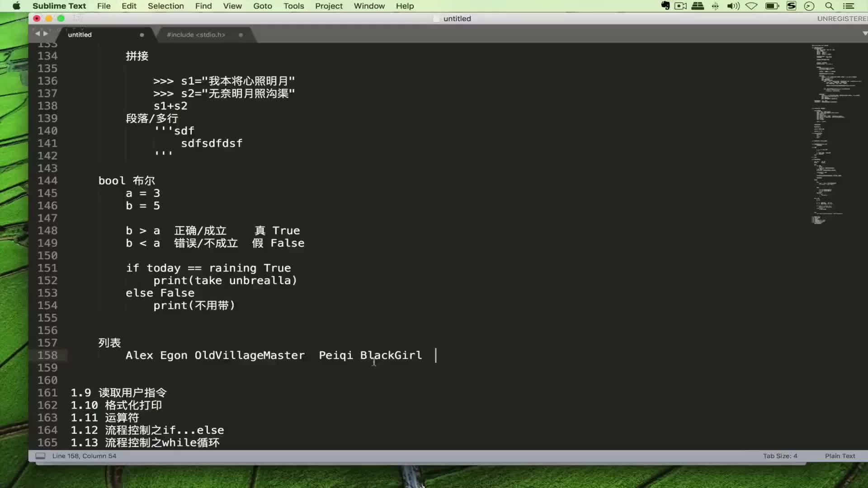This screenshot has width=868, height=488.
Task: Click the circular clock icon in menu bar
Action: point(809,6)
